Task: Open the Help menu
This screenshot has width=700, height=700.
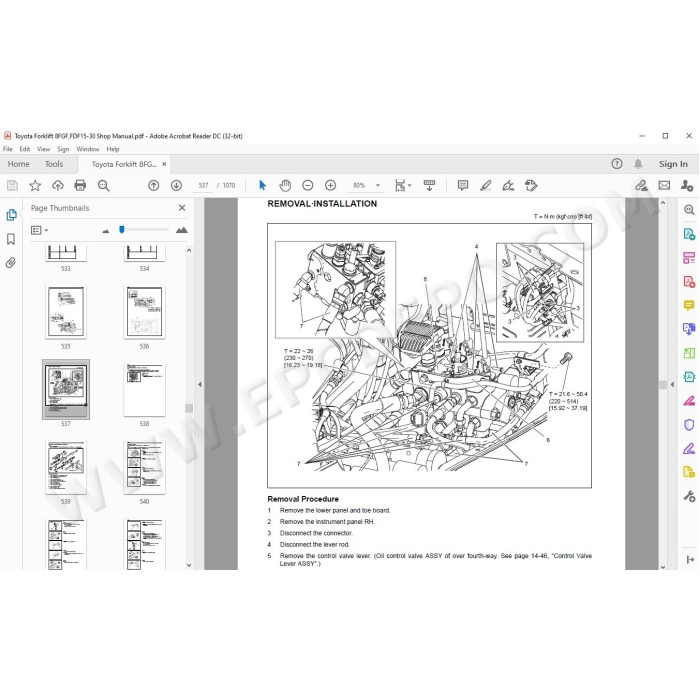Action: [112, 149]
